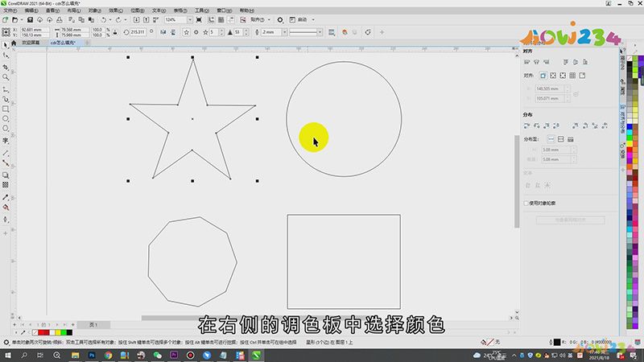Viewport: 644px width, 362px height.
Task: Select the Zoom magnifier tool
Action: (x=6, y=77)
